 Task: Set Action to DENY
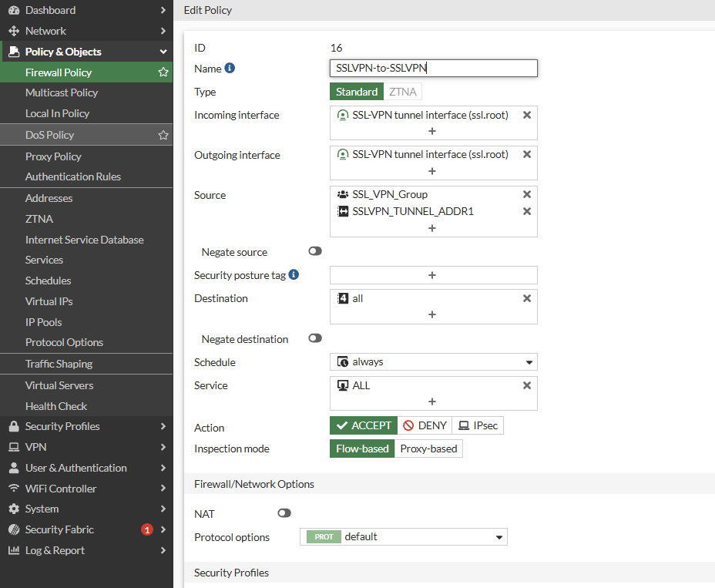425,425
